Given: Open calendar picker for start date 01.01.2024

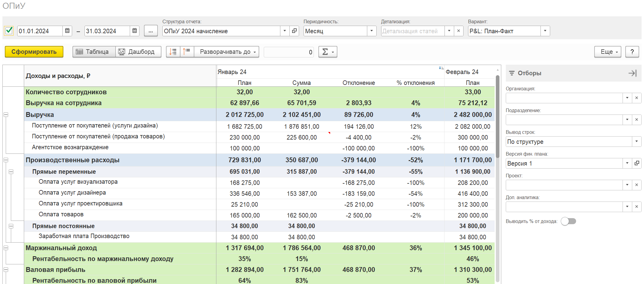Looking at the screenshot, I should coord(67,31).
